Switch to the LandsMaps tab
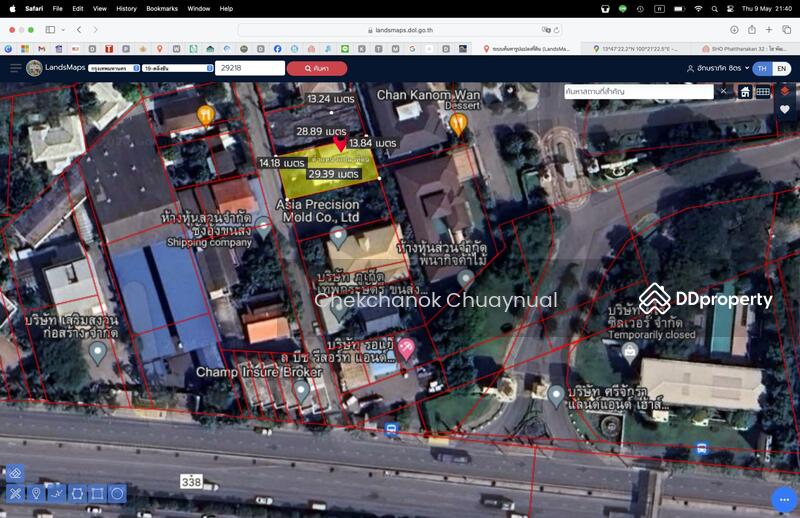800x518 pixels. [x=526, y=49]
